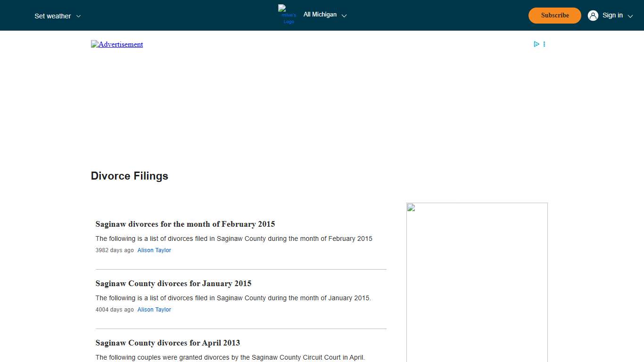Open the chevron next to Sign in
This screenshot has width=644, height=362.
(x=630, y=16)
